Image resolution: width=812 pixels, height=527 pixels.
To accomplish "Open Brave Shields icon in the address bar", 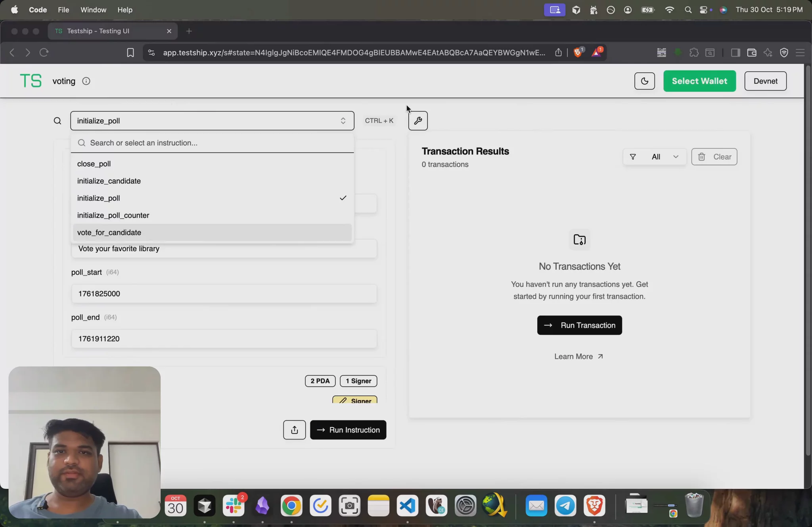I will pos(578,52).
